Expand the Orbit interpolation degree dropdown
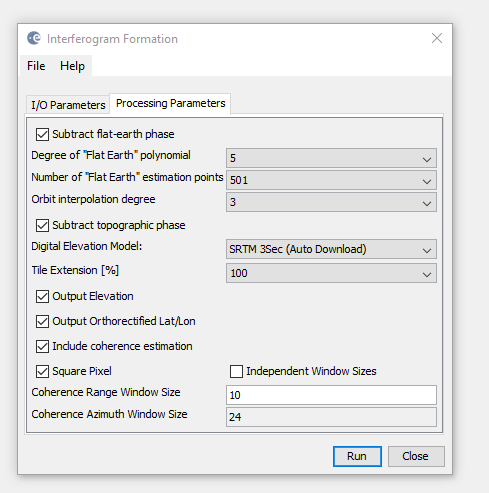 click(331, 202)
